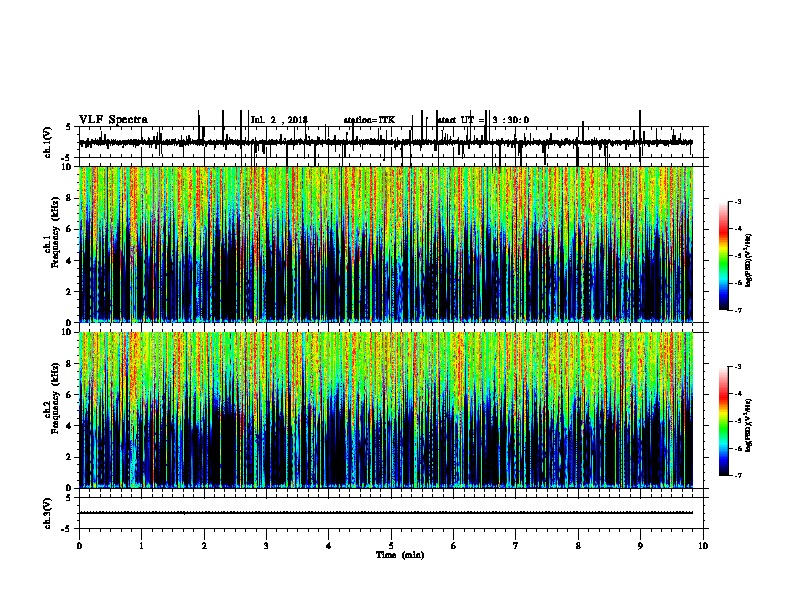Click the "VLF Spectra" plot title
792x612 pixels.
(113, 120)
